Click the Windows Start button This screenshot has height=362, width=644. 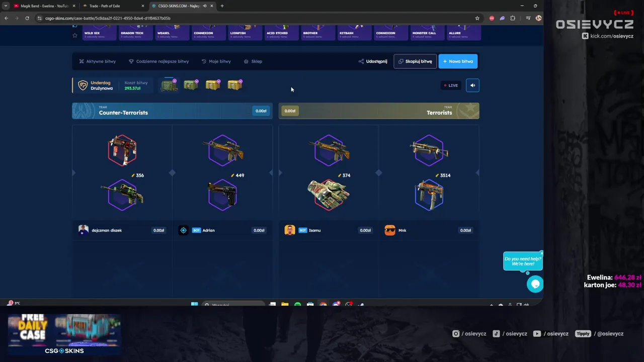tap(195, 304)
